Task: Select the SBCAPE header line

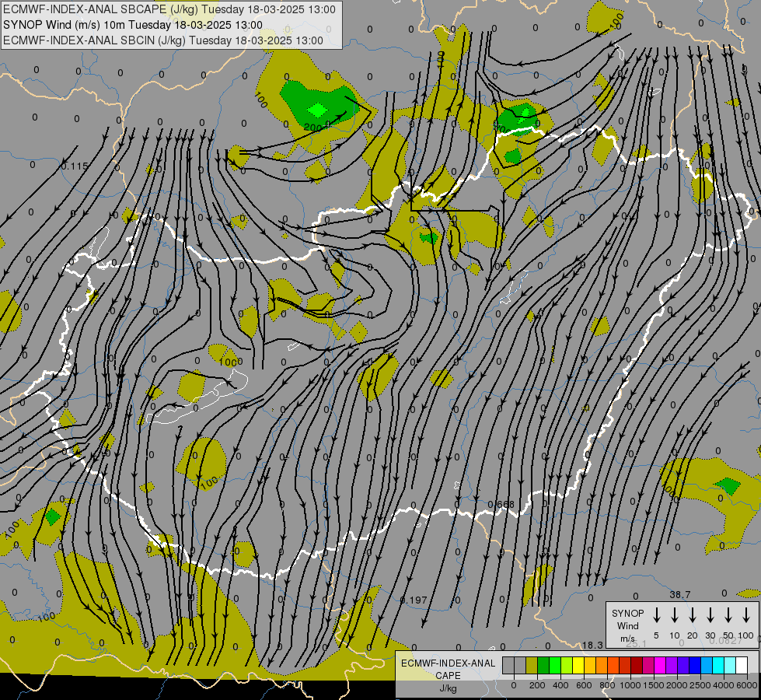Action: (x=169, y=9)
